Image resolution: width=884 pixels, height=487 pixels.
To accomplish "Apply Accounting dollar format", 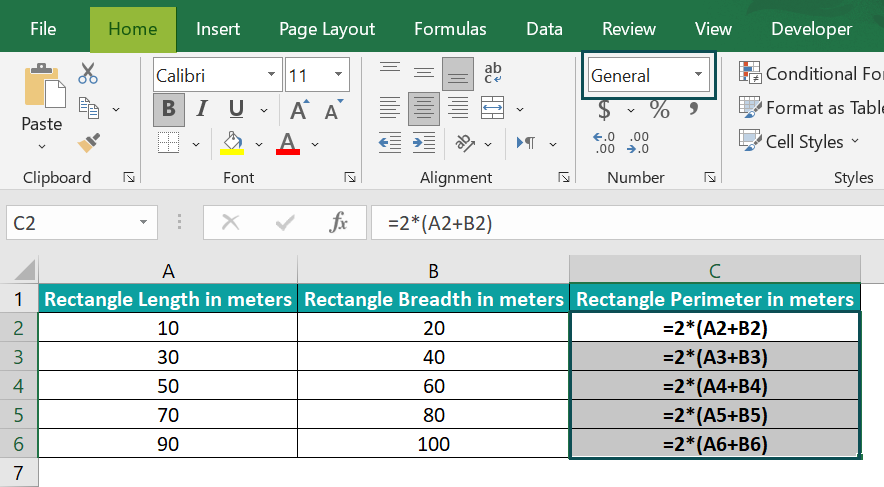I will click(x=604, y=109).
